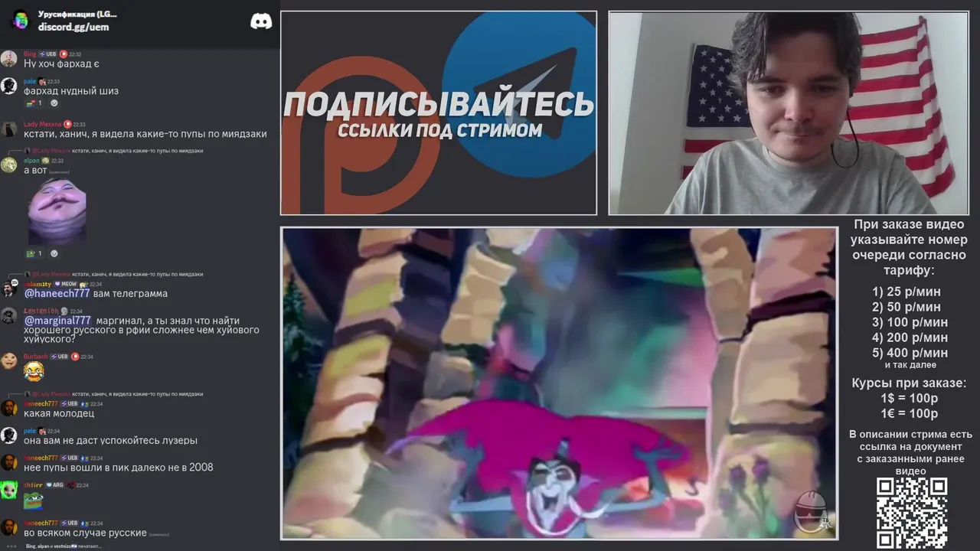
Task: Click the crying laughing emoji from Burbach
Action: 33,372
